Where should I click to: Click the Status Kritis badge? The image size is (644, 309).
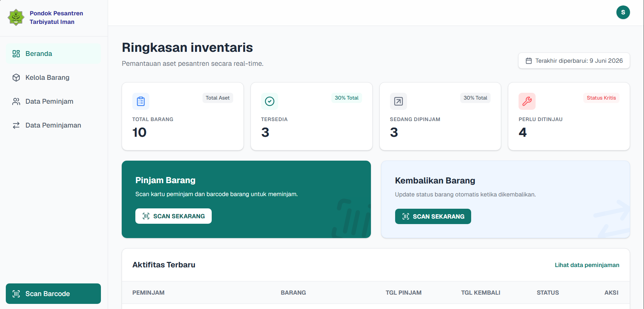[601, 98]
